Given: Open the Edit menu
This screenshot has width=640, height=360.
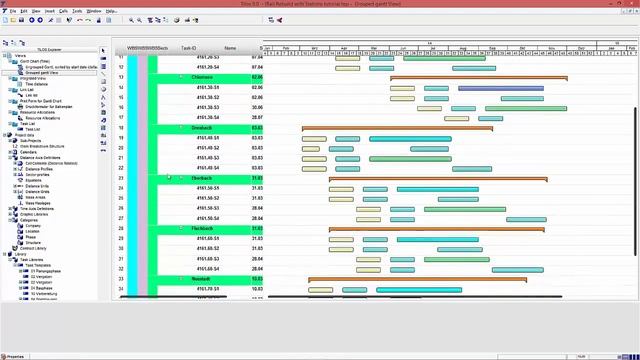Looking at the screenshot, I should click(x=24, y=11).
